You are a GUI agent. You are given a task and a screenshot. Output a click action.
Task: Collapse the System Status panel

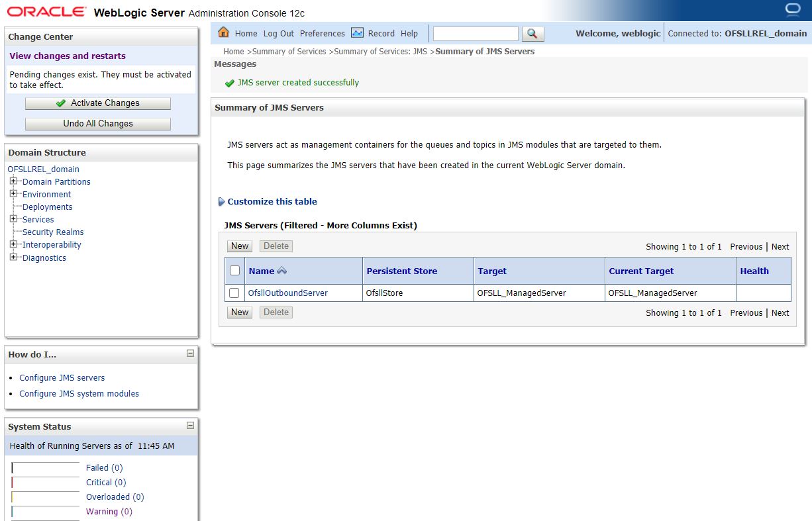[190, 426]
